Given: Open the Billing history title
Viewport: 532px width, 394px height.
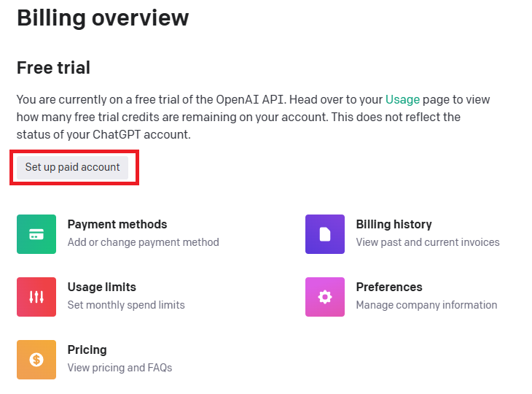Looking at the screenshot, I should [394, 225].
